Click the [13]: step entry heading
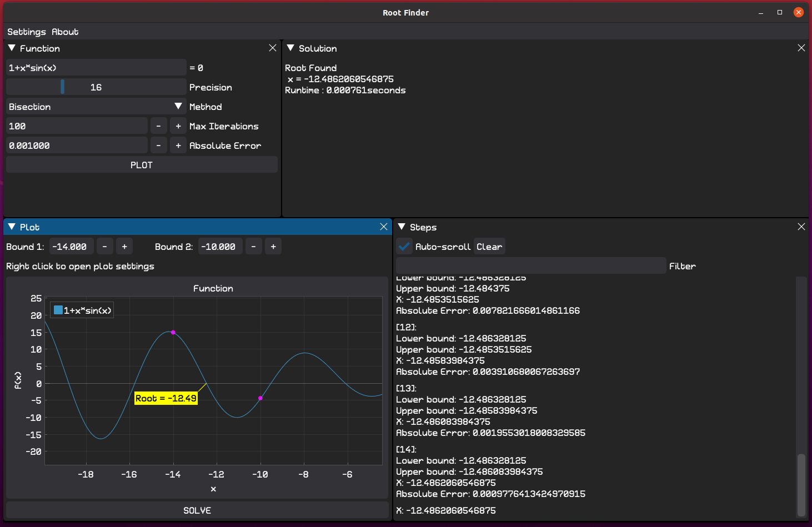The image size is (812, 527). point(407,388)
